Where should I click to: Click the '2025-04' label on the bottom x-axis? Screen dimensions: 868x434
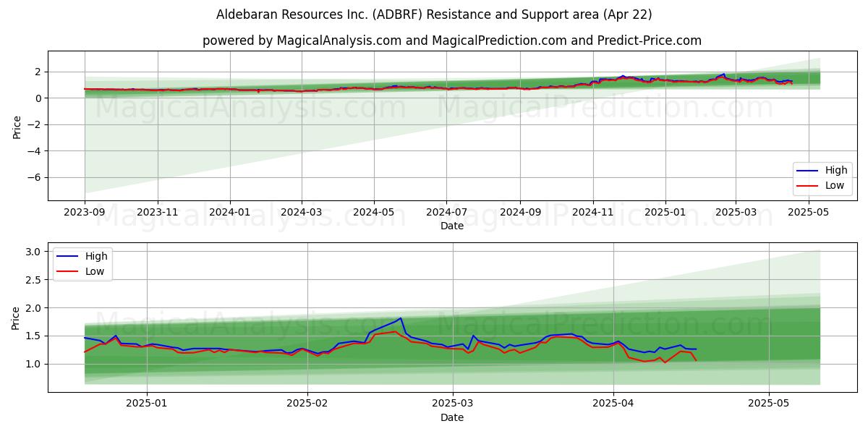613,404
